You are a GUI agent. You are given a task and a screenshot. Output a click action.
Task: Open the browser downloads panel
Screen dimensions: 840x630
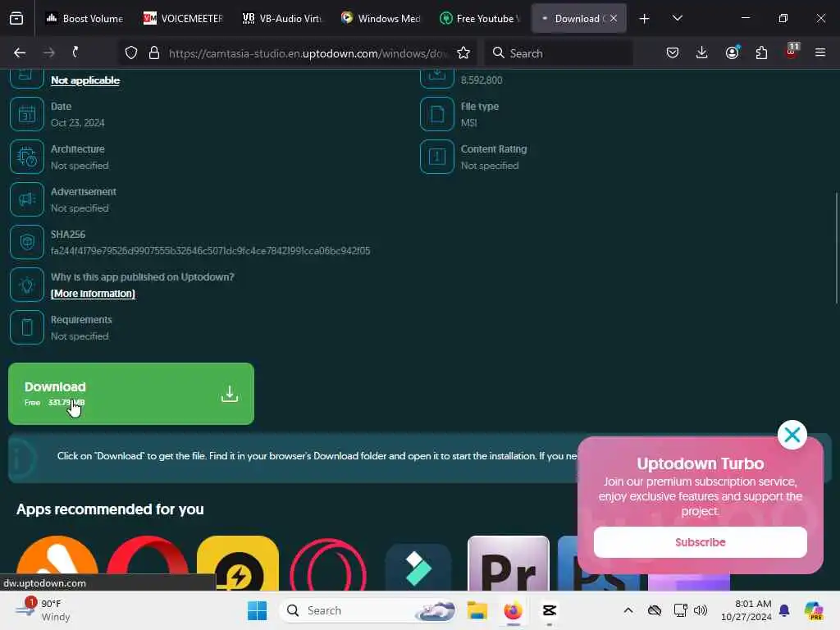pos(702,52)
